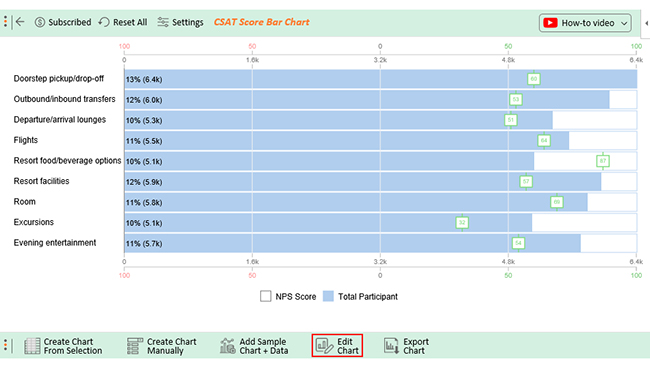Click the bottom toolbar drag handle dots
650x368 pixels.
[x=5, y=346]
